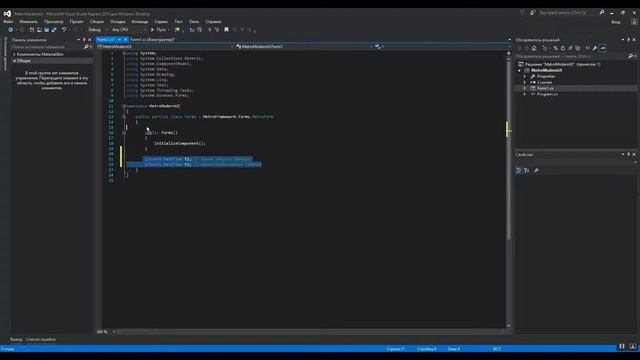Click the toolbox search magnifier icon
640x360 pixels.
pos(86,47)
